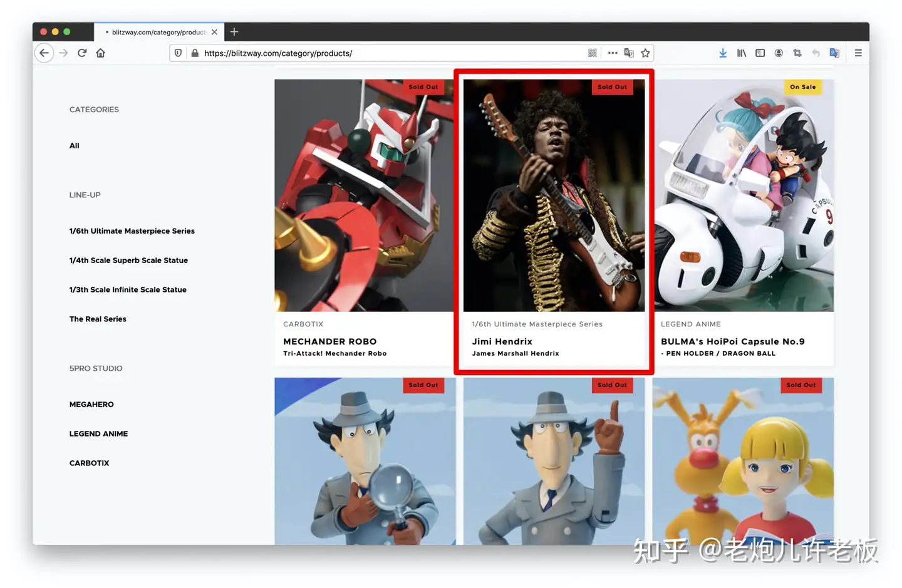The height and width of the screenshot is (588, 902).
Task: Open the CARBOTIX sidebar category
Action: [x=89, y=463]
